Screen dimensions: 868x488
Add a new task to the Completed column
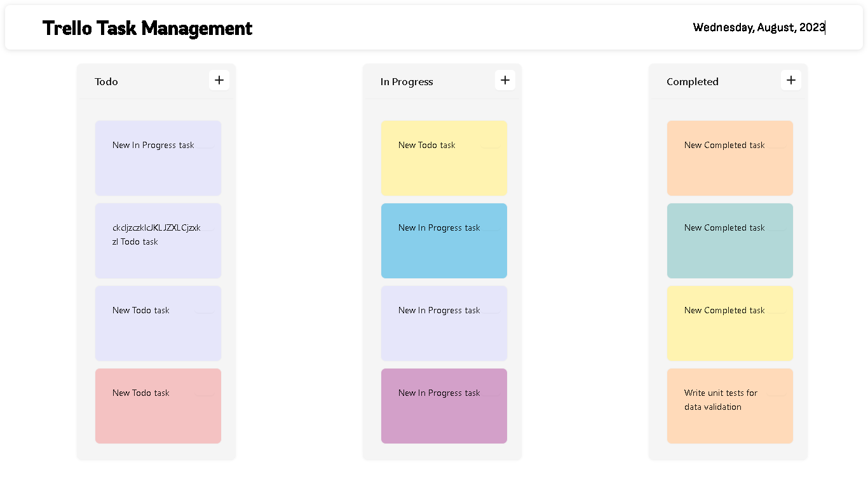click(x=790, y=80)
